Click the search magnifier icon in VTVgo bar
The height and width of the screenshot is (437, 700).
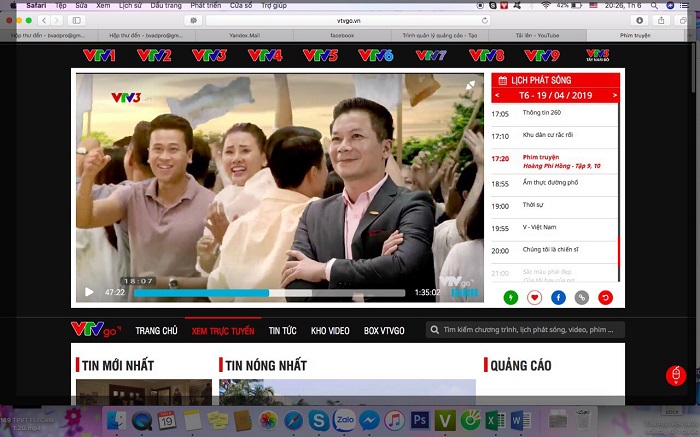pyautogui.click(x=434, y=330)
